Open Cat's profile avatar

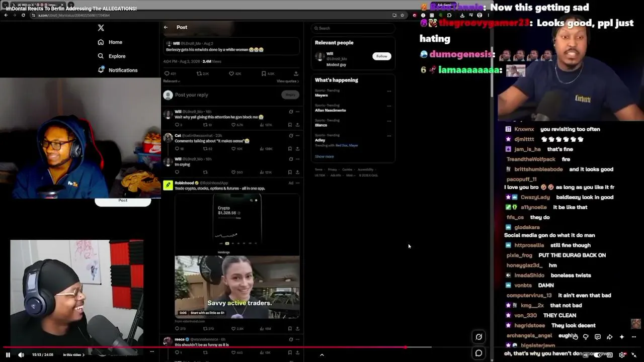[168, 138]
